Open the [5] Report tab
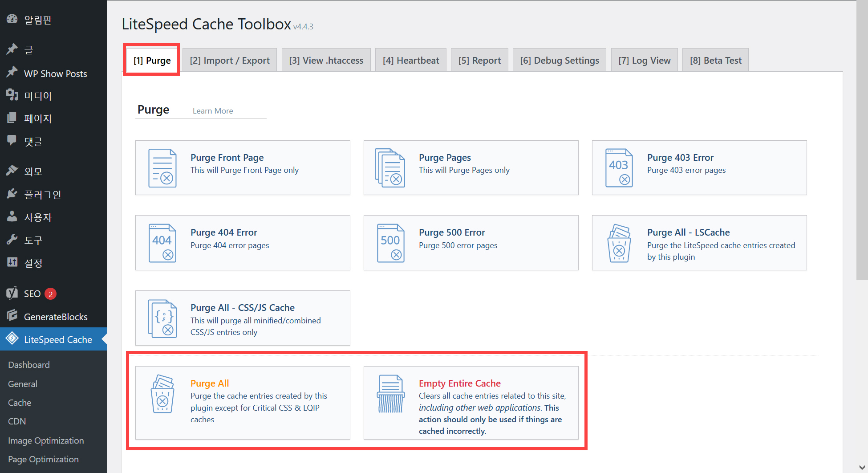The width and height of the screenshot is (868, 473). 479,60
